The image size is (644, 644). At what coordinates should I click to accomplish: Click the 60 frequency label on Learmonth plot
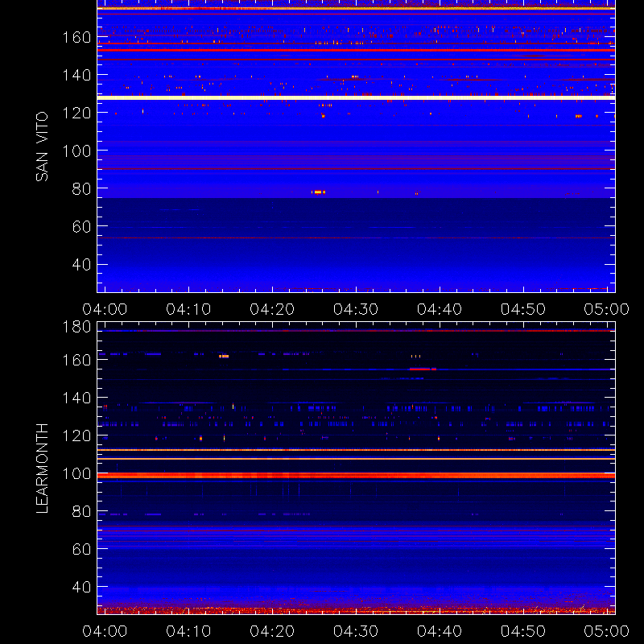pyautogui.click(x=81, y=549)
